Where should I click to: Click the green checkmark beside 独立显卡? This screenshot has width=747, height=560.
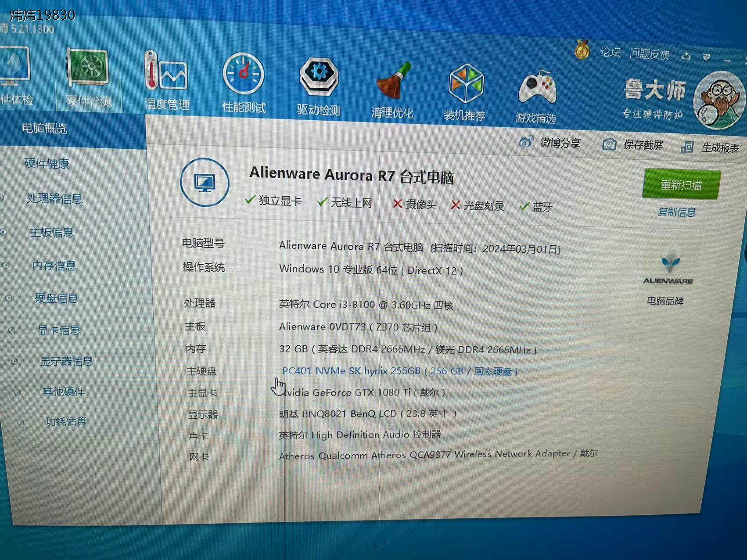251,200
